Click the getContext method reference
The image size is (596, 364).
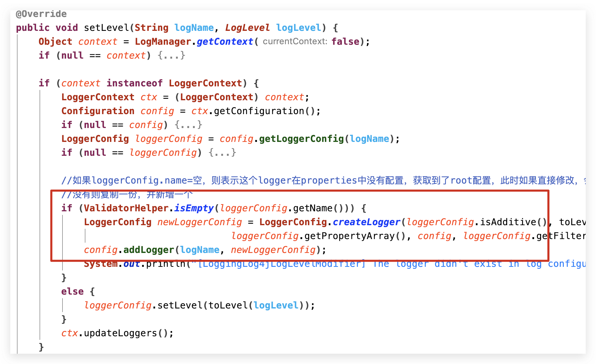(x=224, y=41)
